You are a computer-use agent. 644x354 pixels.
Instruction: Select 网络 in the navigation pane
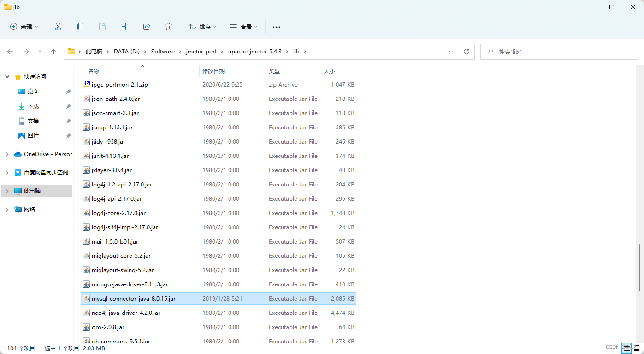[30, 209]
